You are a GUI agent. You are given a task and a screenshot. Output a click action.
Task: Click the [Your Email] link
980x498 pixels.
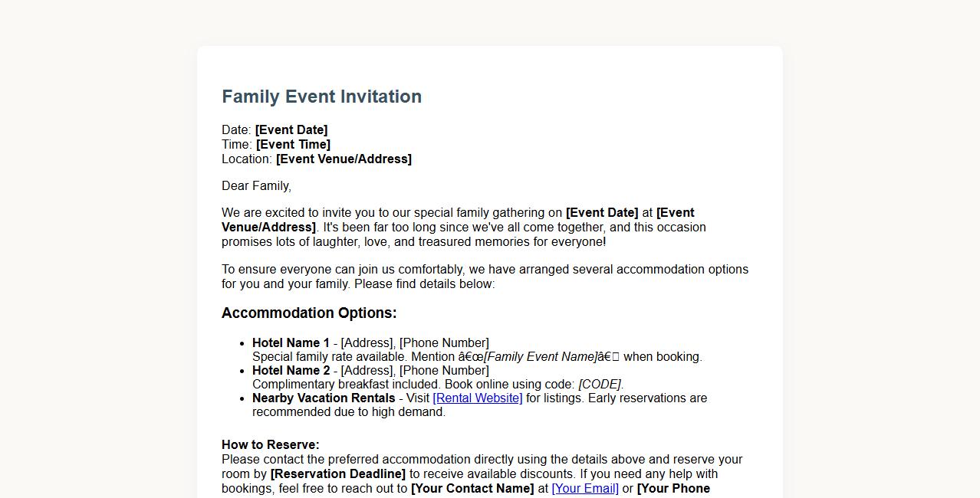pyautogui.click(x=585, y=489)
